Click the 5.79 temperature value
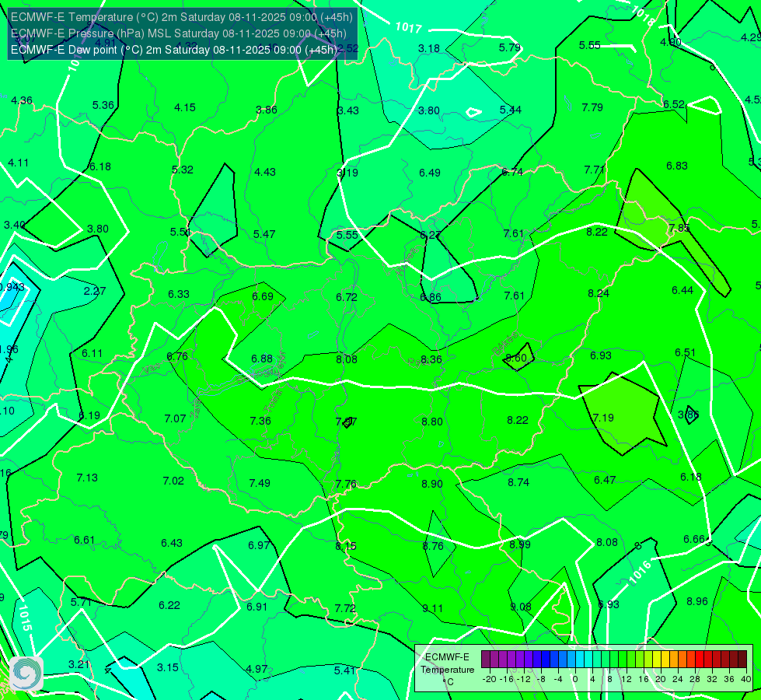The image size is (761, 700). [x=510, y=47]
